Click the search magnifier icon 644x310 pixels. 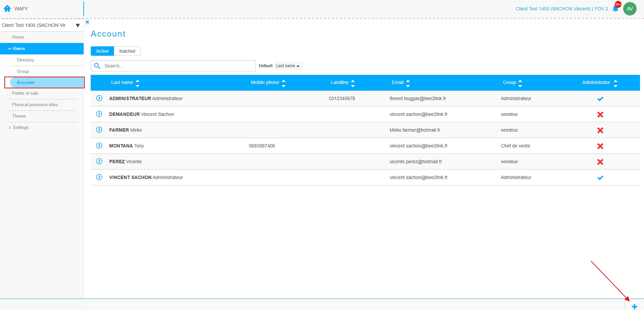click(97, 66)
